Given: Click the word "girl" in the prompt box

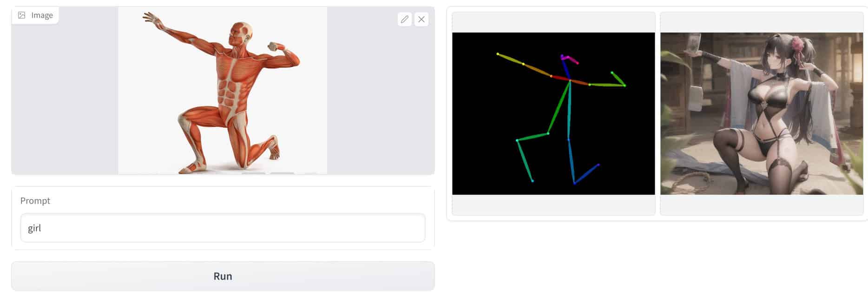Looking at the screenshot, I should point(34,228).
